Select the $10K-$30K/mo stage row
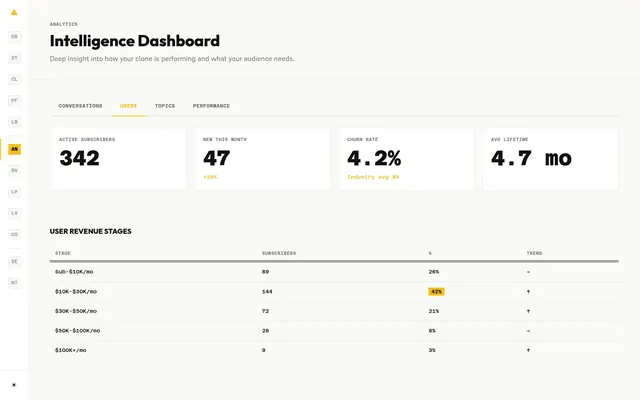This screenshot has height=400, width=640. 334,291
